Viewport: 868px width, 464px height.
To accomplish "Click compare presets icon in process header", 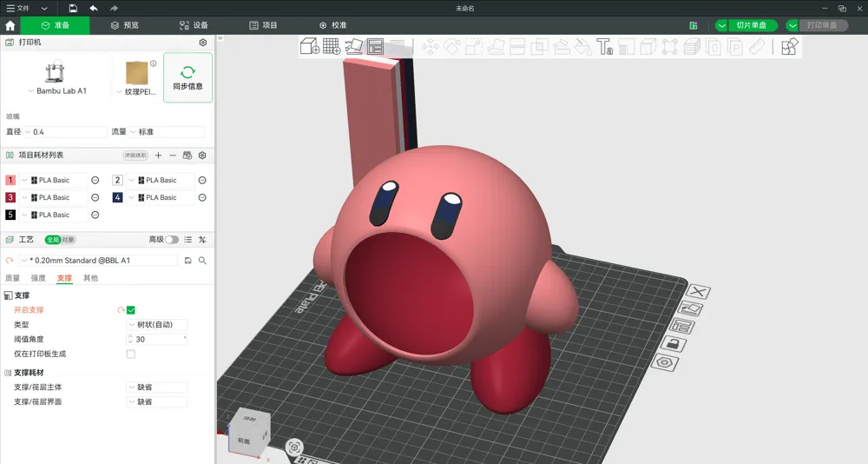I will (x=202, y=240).
